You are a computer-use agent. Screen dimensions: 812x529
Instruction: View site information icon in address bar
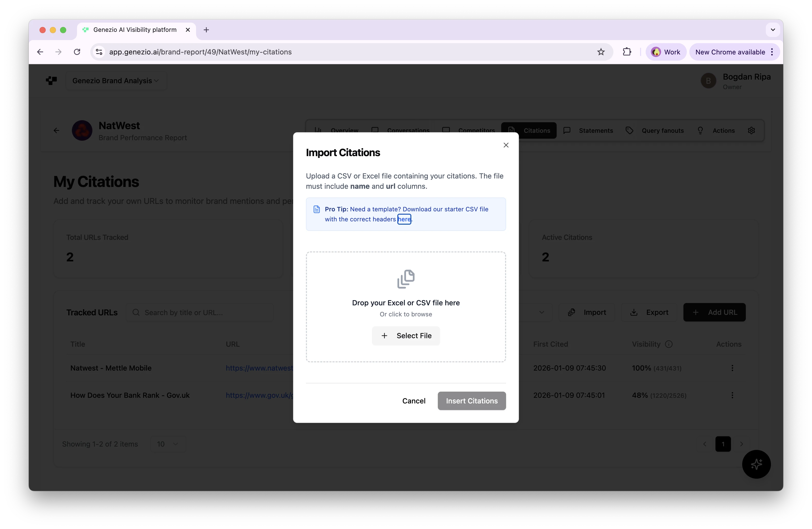[x=99, y=52]
